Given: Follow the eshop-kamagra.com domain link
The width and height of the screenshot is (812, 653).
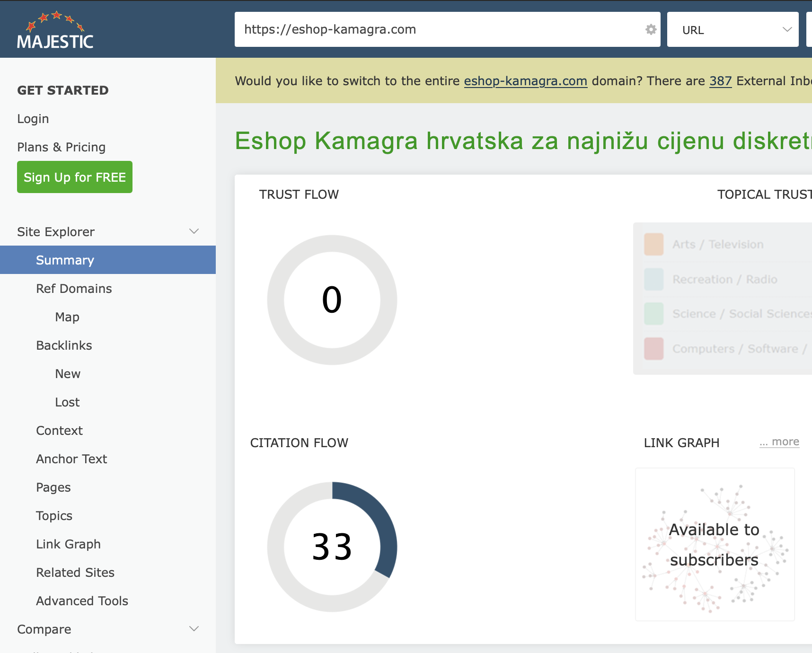Looking at the screenshot, I should [x=525, y=81].
